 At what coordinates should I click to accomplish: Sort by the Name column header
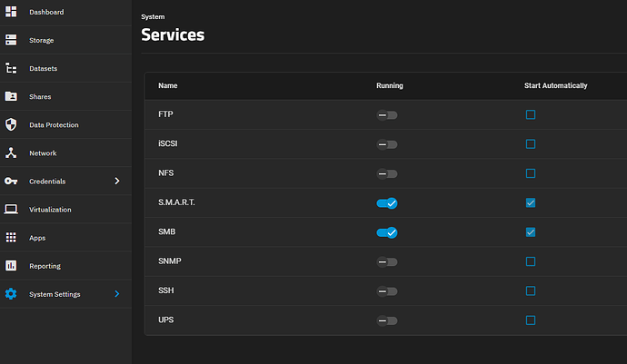tap(167, 85)
